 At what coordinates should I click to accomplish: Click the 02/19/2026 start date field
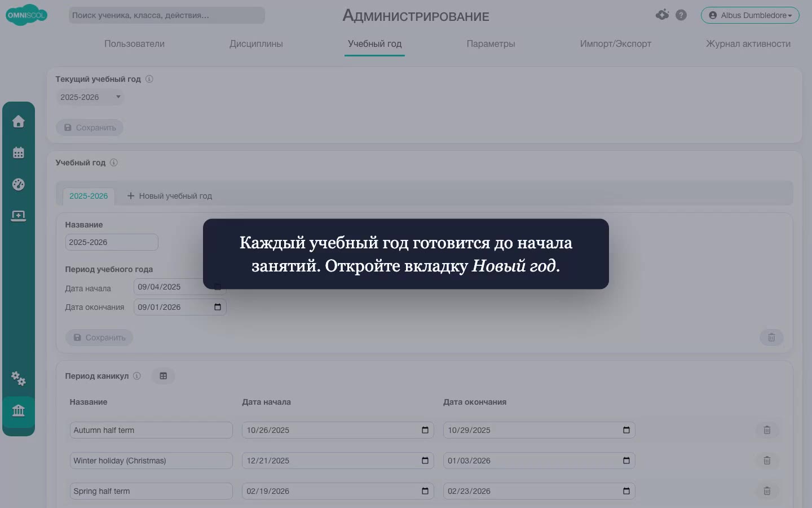point(338,491)
